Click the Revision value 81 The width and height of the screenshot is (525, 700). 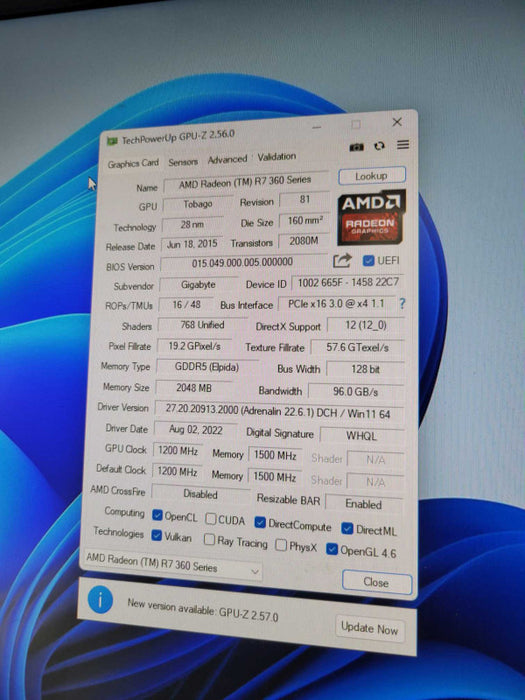coord(305,200)
